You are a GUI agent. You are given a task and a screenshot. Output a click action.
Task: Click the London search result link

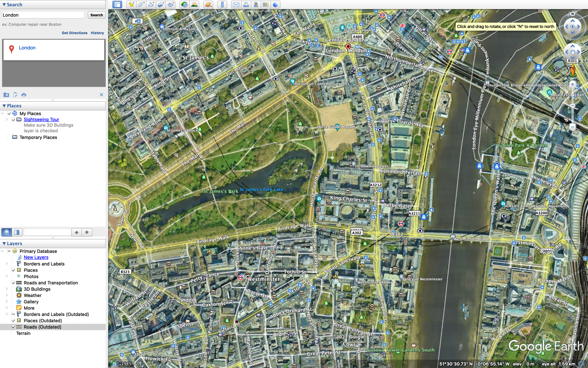click(x=27, y=48)
